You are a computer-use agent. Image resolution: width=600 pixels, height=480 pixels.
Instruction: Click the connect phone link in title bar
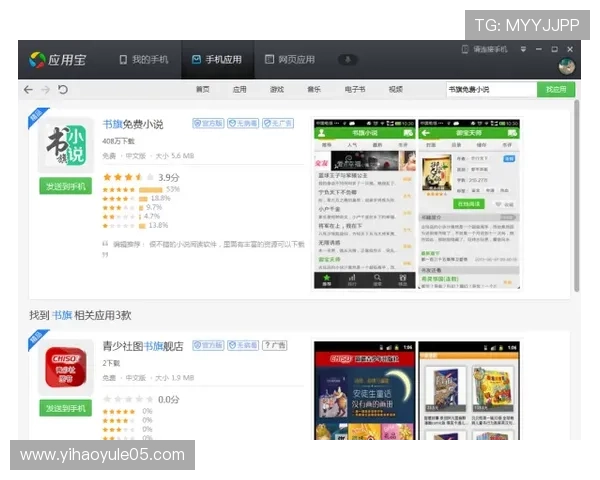484,49
